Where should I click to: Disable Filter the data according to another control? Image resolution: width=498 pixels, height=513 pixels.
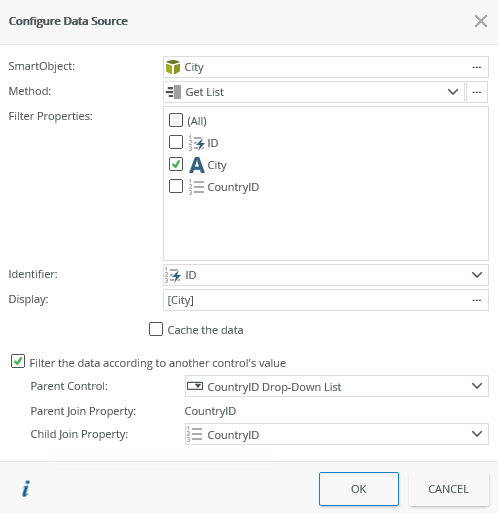tap(18, 361)
